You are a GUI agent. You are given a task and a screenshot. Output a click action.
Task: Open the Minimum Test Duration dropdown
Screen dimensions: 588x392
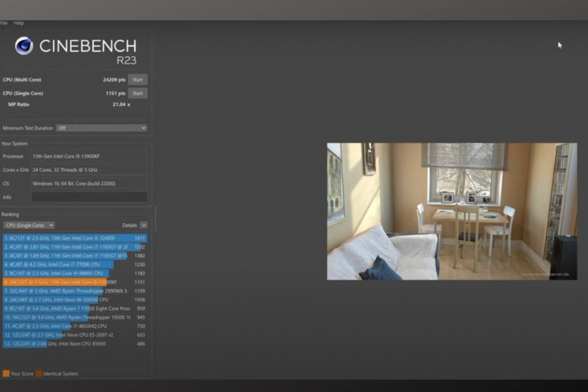pos(101,128)
